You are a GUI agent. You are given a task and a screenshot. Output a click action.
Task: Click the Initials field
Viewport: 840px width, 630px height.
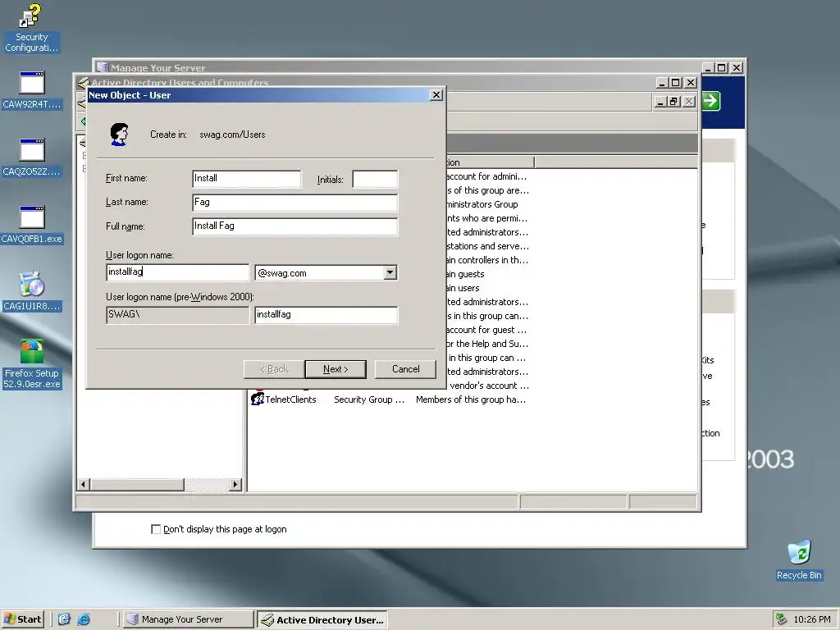click(375, 179)
